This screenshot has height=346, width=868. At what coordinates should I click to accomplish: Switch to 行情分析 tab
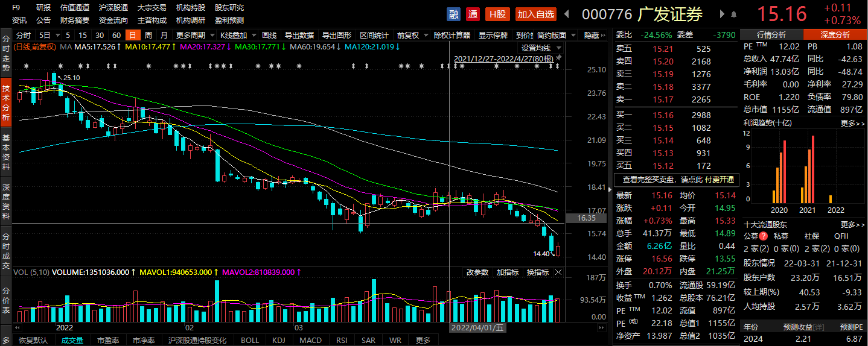[x=771, y=35]
